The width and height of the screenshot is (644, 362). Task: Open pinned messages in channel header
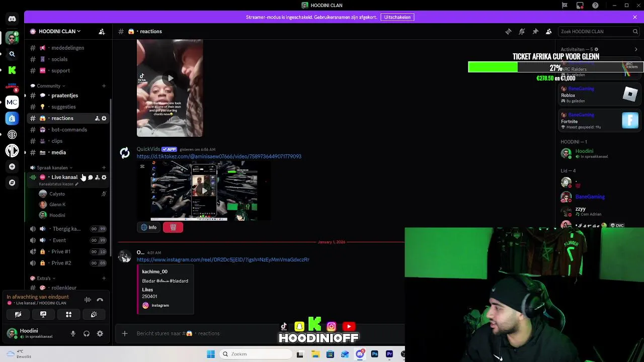tap(535, 31)
